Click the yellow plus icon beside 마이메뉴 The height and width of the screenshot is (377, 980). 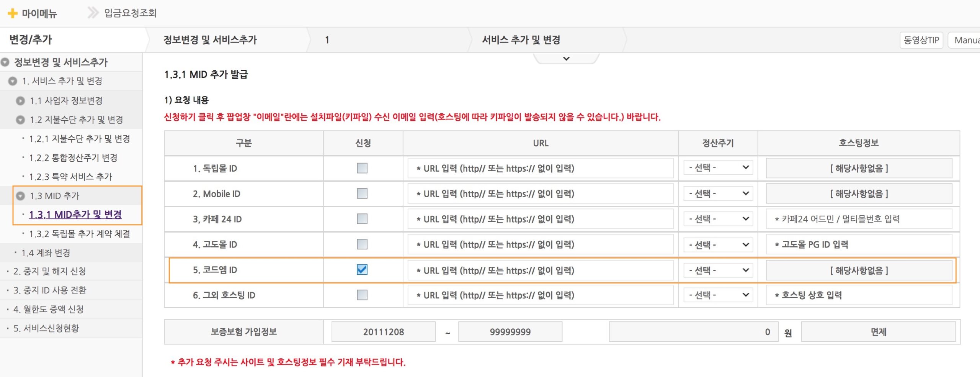[13, 13]
